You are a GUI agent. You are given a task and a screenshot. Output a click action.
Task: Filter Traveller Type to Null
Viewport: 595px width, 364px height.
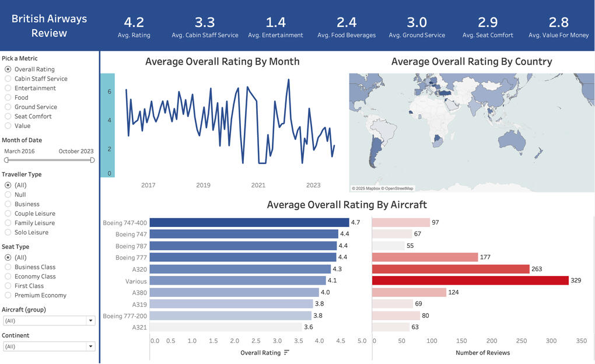(x=8, y=195)
